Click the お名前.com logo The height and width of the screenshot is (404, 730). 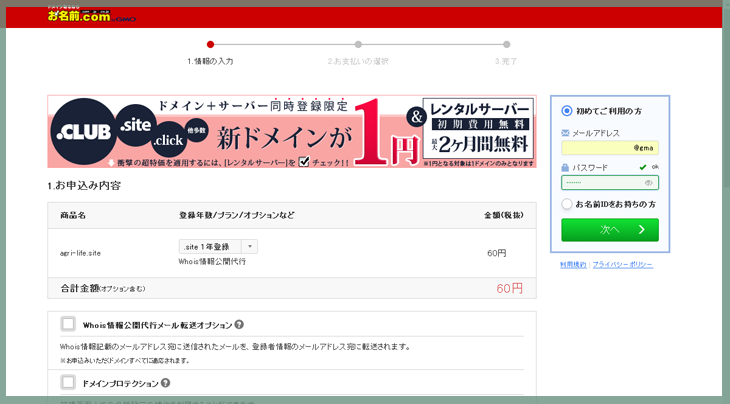click(x=92, y=14)
